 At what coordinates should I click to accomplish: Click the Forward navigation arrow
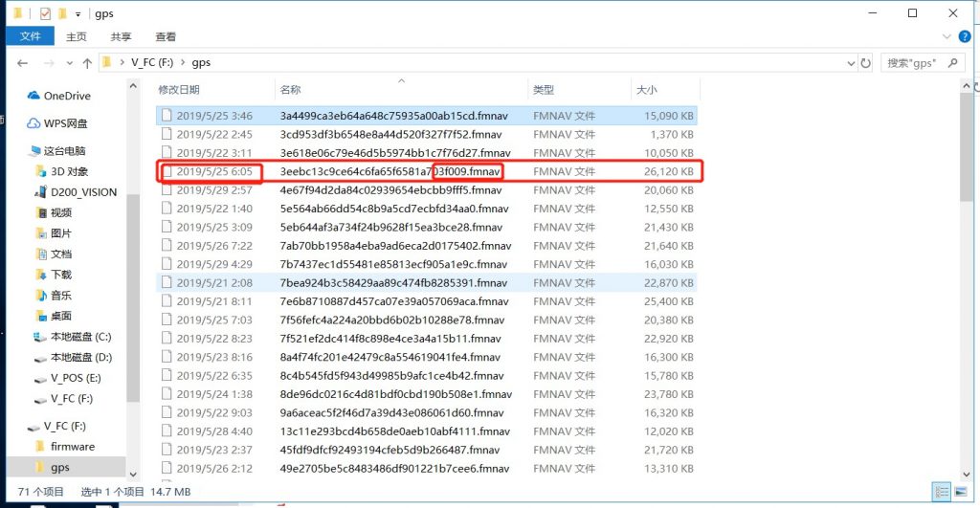(49, 63)
